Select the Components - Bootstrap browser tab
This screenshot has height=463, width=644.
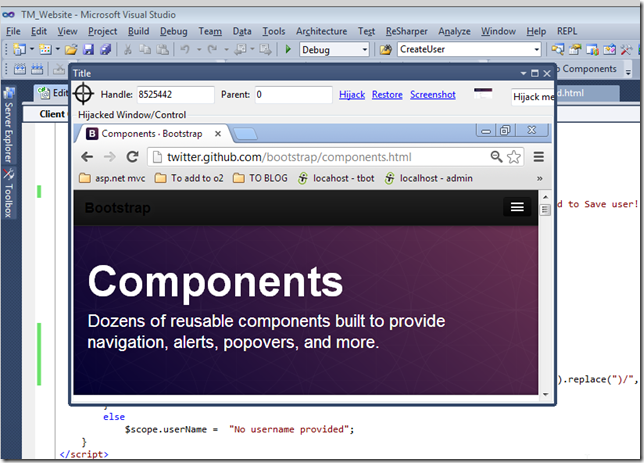coord(153,134)
